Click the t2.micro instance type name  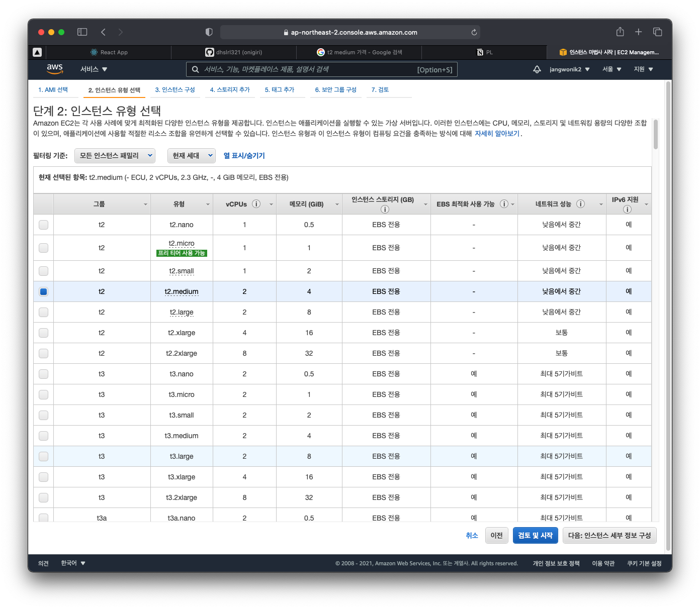pos(182,243)
